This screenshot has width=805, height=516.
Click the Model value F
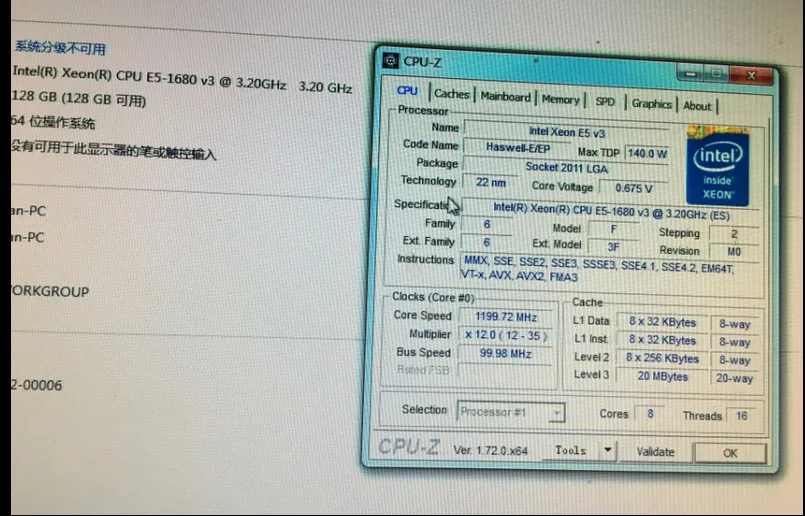tap(613, 229)
